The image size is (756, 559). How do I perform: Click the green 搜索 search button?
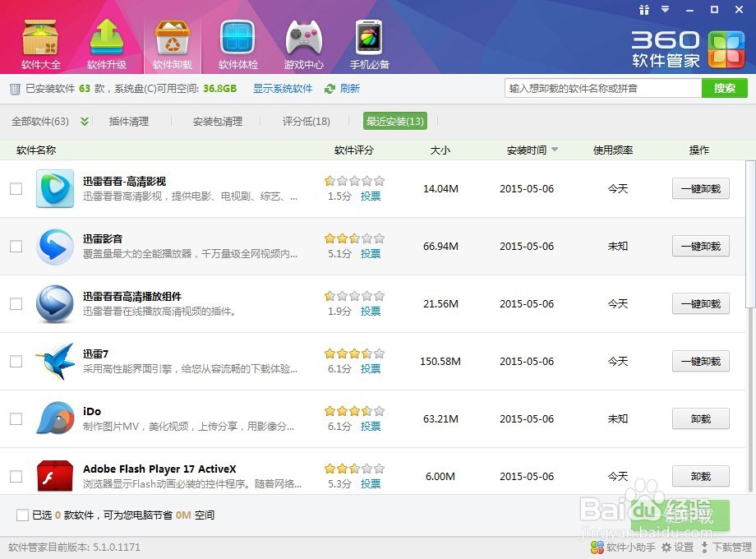point(724,88)
